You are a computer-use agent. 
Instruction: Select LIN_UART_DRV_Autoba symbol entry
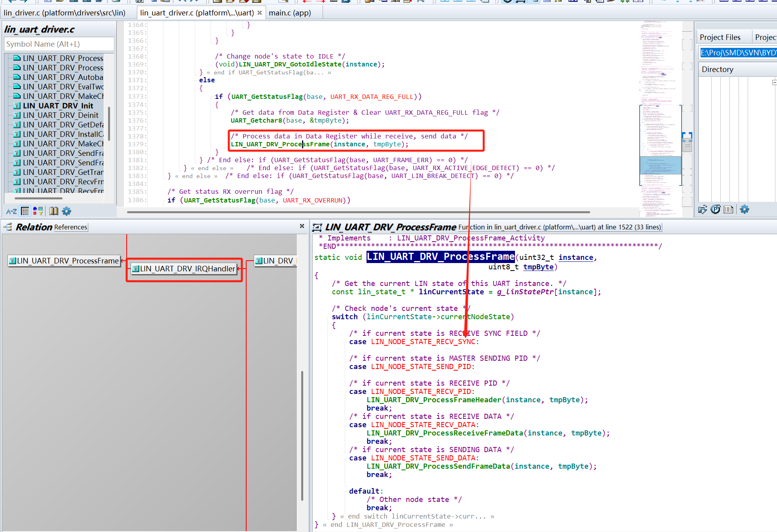tap(58, 77)
